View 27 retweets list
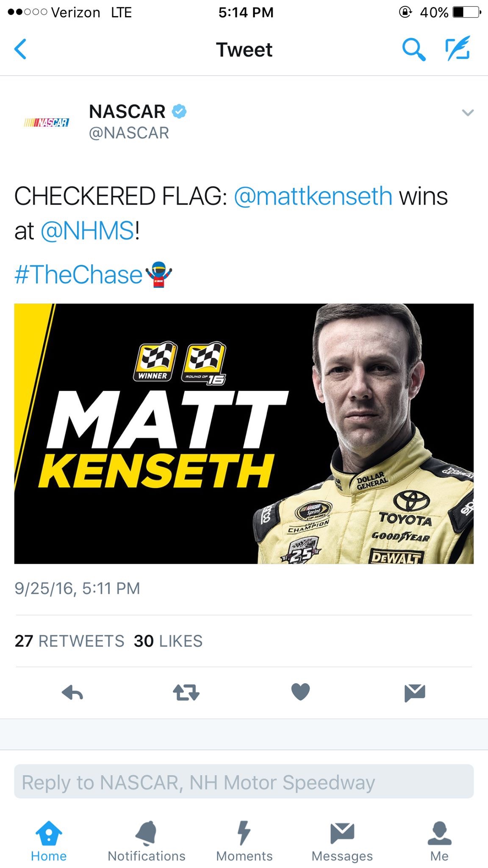This screenshot has height=868, width=488. [x=69, y=641]
